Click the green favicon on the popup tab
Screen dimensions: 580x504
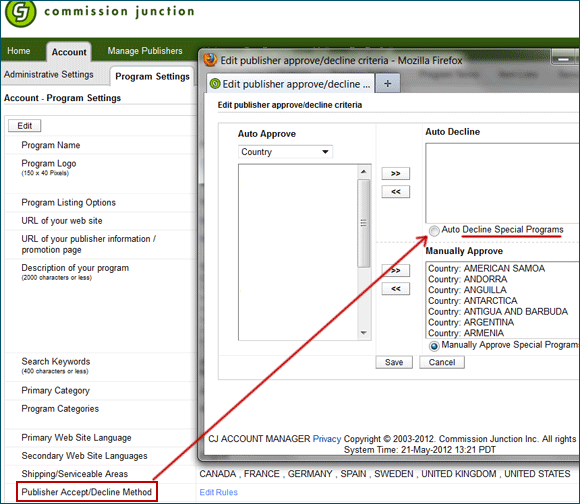(215, 84)
